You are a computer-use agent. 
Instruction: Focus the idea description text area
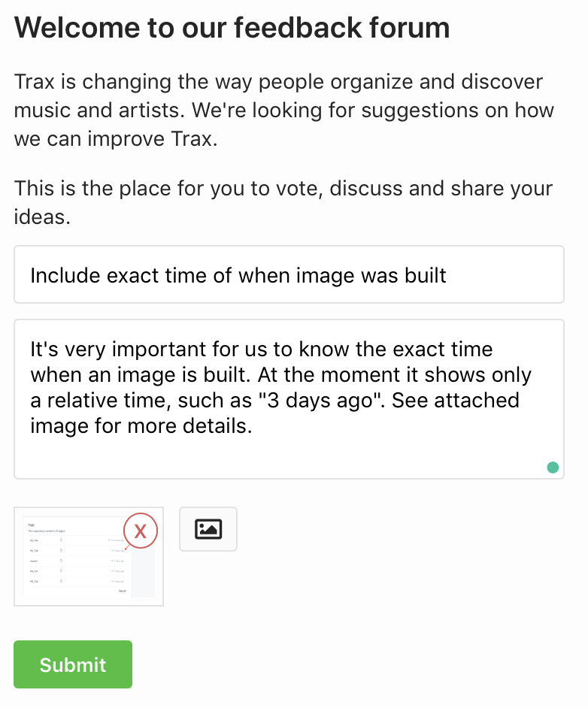click(289, 399)
